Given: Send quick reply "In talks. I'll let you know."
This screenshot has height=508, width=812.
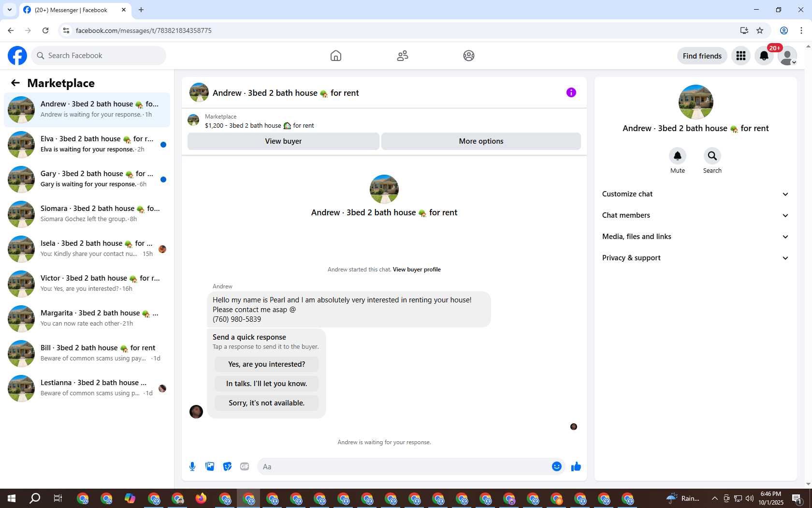Looking at the screenshot, I should [266, 384].
